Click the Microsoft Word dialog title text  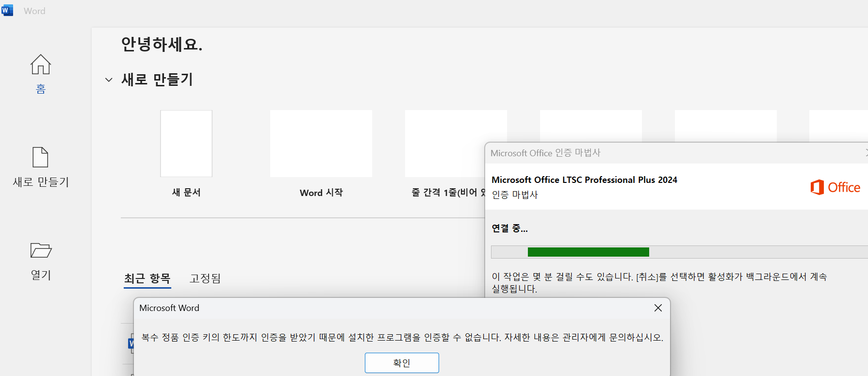point(169,308)
